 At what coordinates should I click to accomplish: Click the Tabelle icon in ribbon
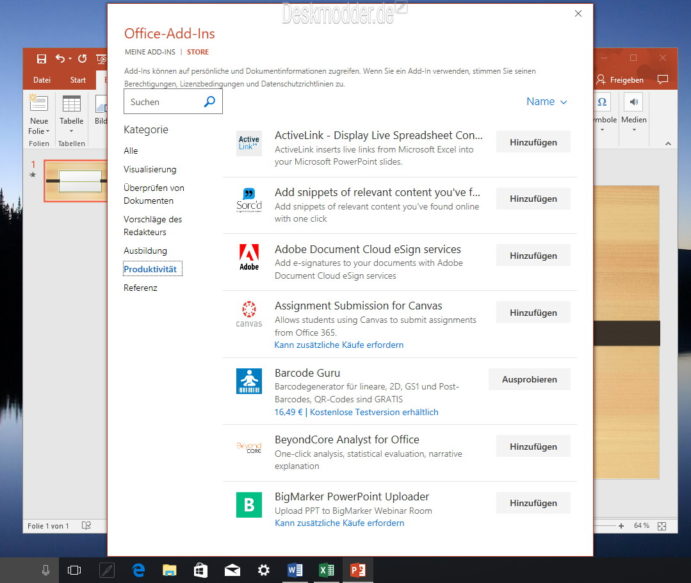71,104
